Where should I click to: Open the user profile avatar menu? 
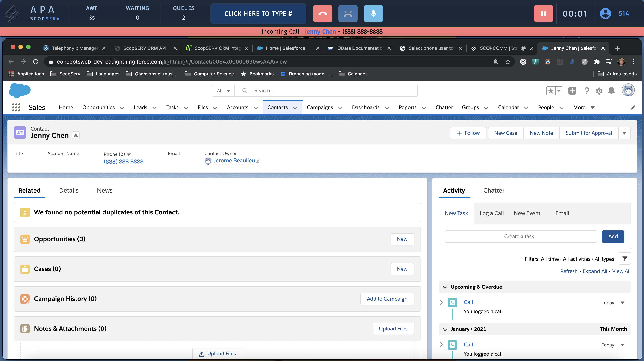pos(628,90)
